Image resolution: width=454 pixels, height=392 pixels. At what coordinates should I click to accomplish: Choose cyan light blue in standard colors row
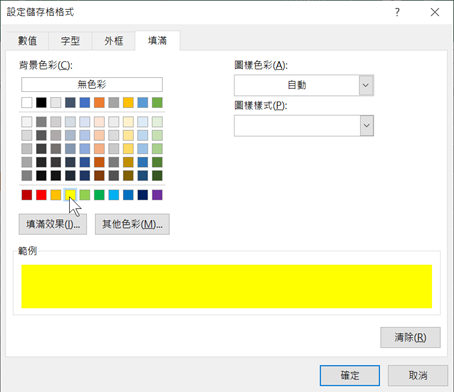point(114,195)
